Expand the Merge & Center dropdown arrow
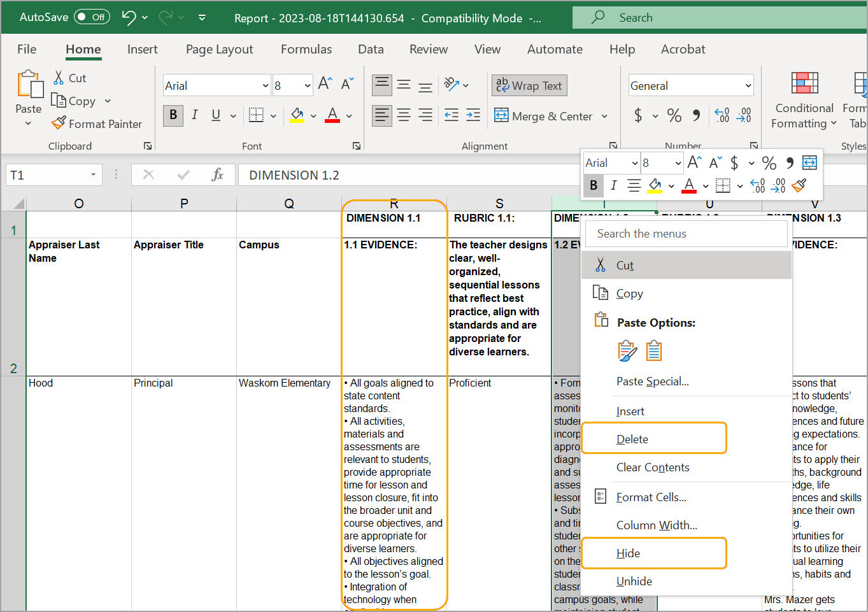The image size is (868, 612). [604, 116]
